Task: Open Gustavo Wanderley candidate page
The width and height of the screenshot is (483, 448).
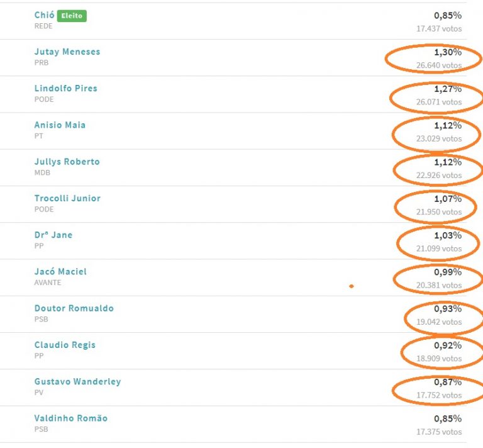Action: coord(77,382)
